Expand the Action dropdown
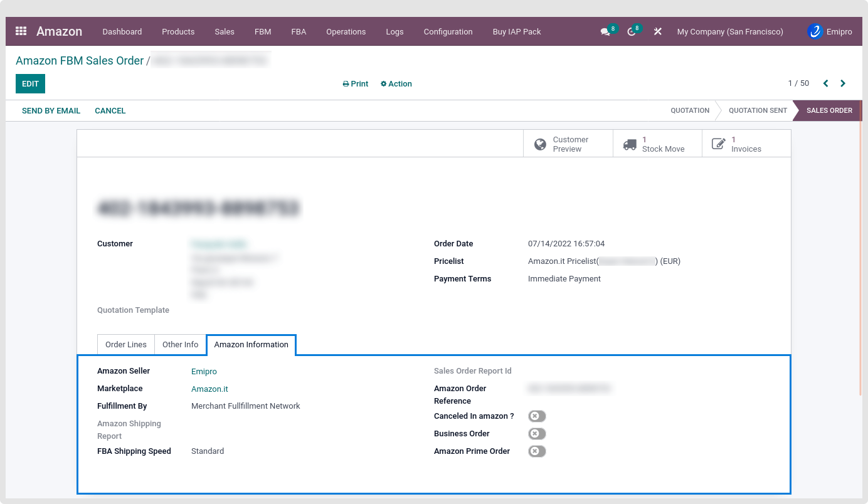868x504 pixels. (x=396, y=84)
